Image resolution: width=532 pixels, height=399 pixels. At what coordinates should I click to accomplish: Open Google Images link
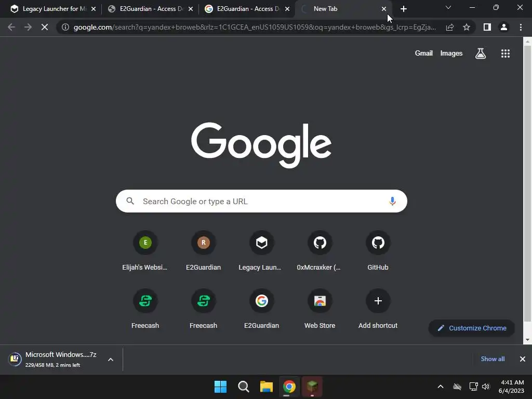451,54
